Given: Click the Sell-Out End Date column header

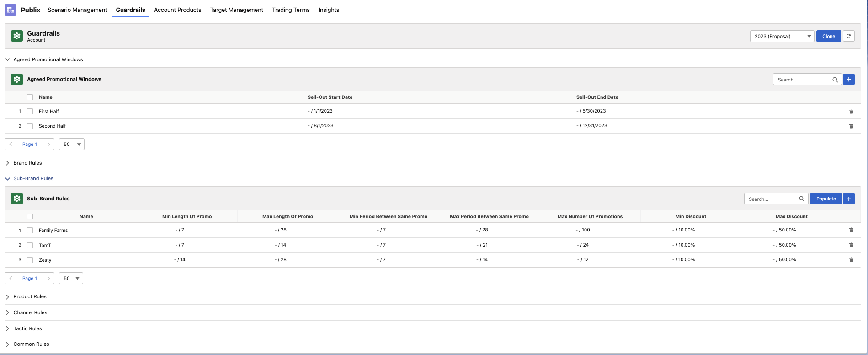Looking at the screenshot, I should [597, 97].
